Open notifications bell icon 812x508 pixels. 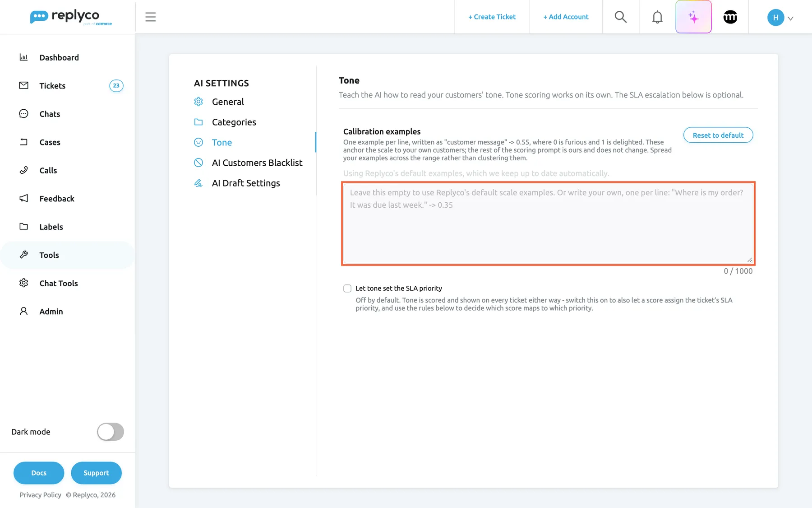[657, 17]
